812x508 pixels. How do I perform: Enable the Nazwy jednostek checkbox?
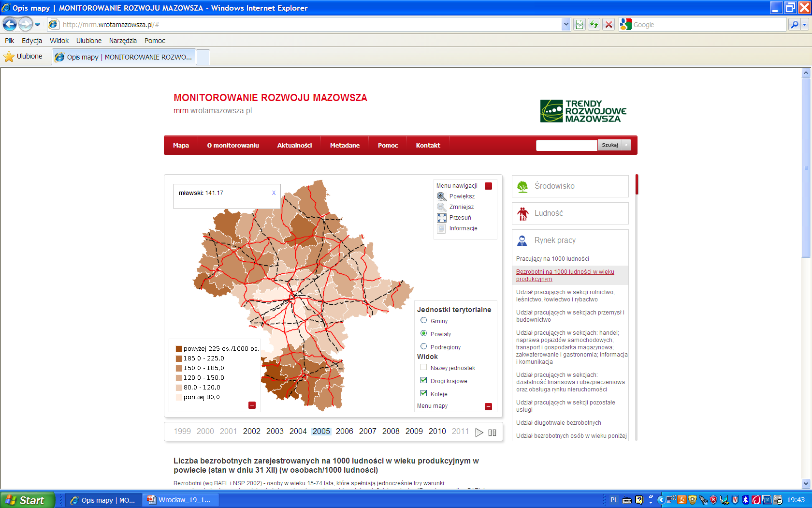(x=423, y=367)
